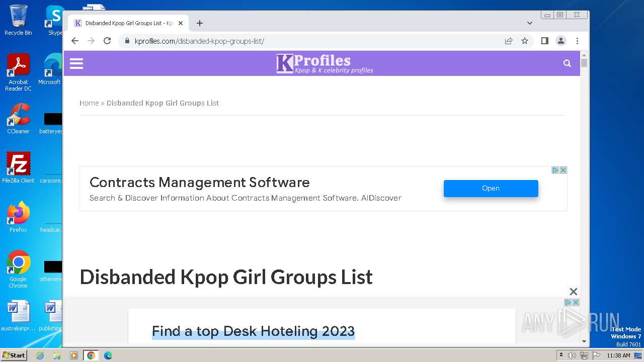
Task: Share this page from address bar
Action: point(509,41)
